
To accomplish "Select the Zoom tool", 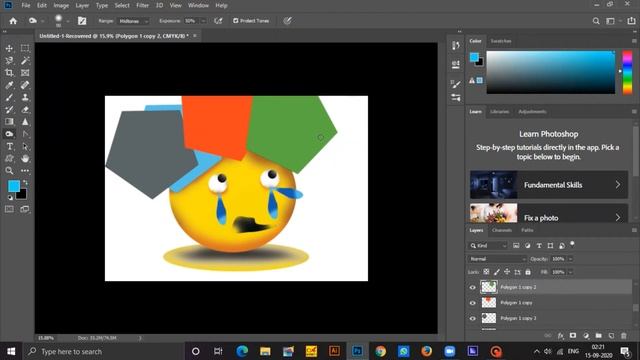I will [x=9, y=171].
